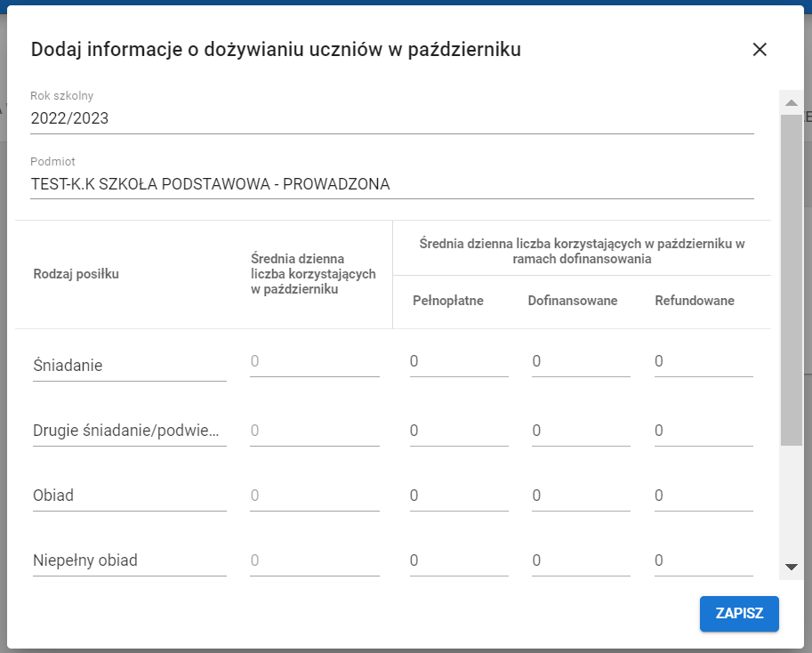Click the ZAPISZ button
This screenshot has height=653, width=812.
point(739,614)
